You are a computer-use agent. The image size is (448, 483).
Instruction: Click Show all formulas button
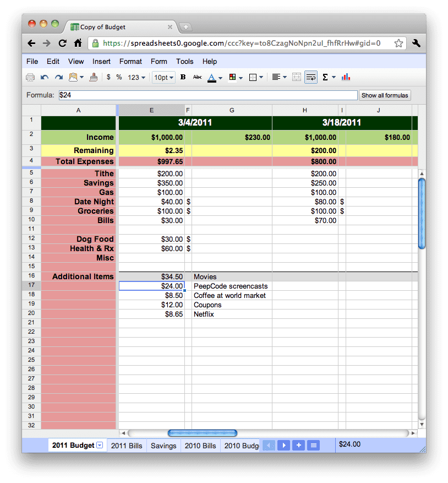(385, 95)
